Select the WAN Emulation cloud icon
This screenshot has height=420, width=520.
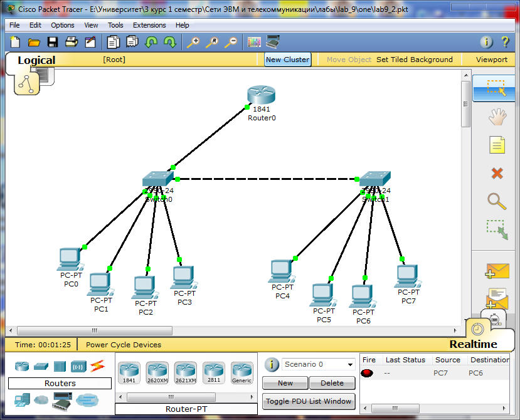point(41,400)
